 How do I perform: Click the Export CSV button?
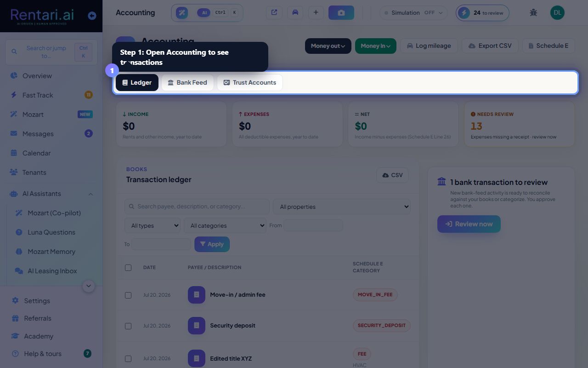490,46
